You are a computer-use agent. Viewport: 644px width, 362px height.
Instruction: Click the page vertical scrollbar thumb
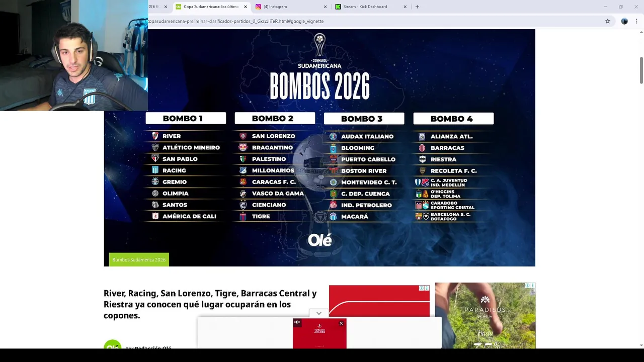[641, 70]
